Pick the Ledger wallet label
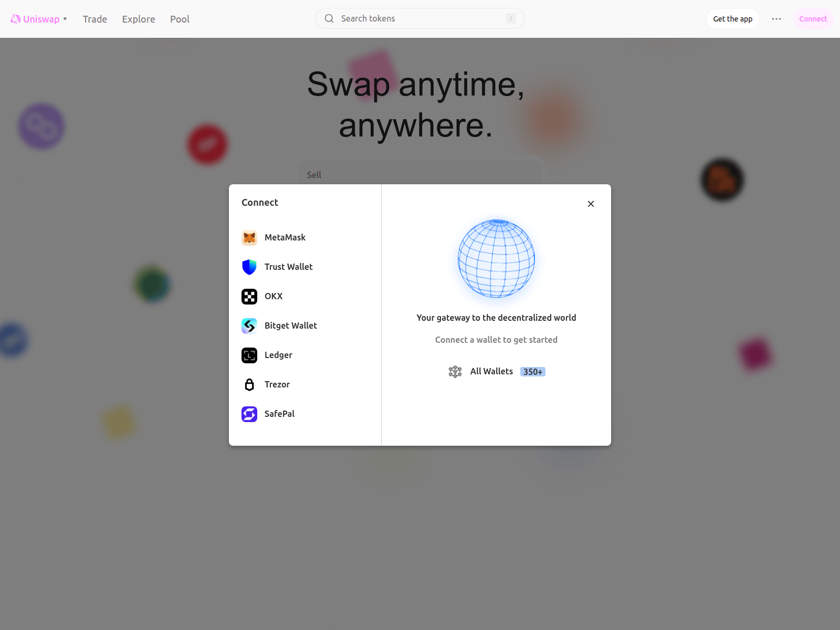840x630 pixels. (278, 355)
